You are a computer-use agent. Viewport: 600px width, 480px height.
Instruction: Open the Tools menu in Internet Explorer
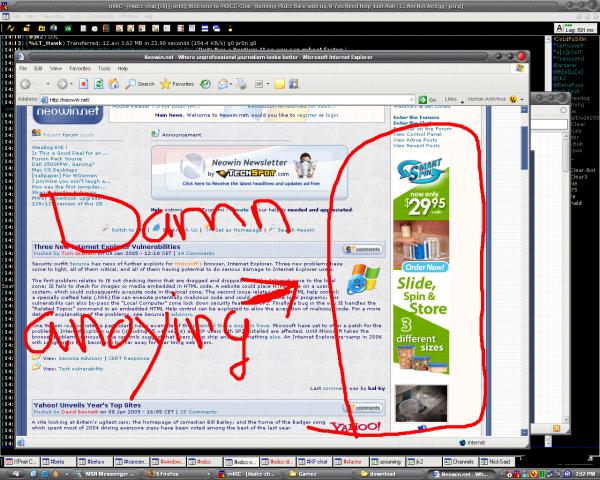click(x=104, y=69)
